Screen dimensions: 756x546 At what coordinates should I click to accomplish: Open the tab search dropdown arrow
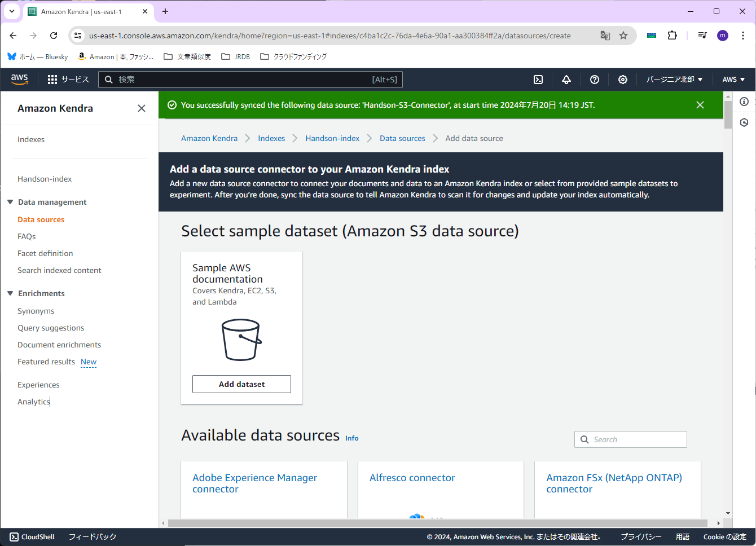(x=12, y=11)
